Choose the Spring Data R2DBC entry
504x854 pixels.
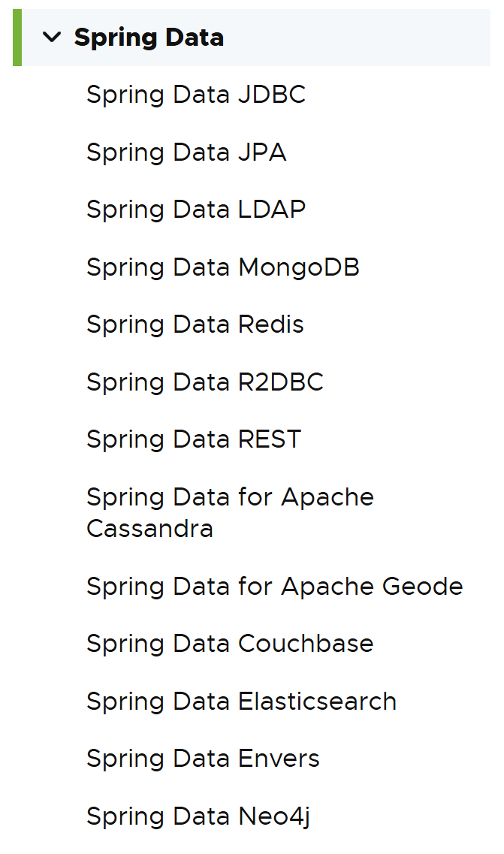coord(204,382)
